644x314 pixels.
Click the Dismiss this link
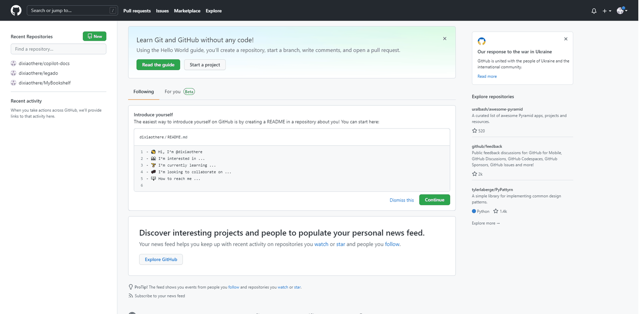(x=402, y=200)
